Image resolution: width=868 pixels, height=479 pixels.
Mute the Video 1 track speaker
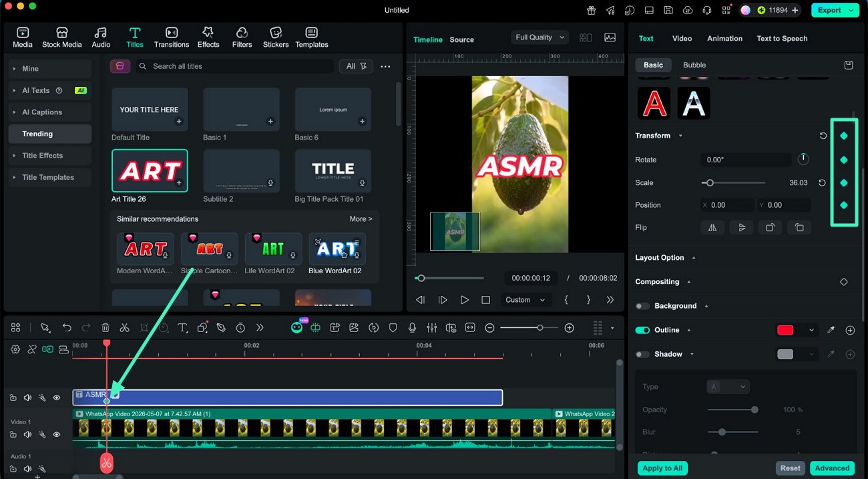click(x=27, y=434)
